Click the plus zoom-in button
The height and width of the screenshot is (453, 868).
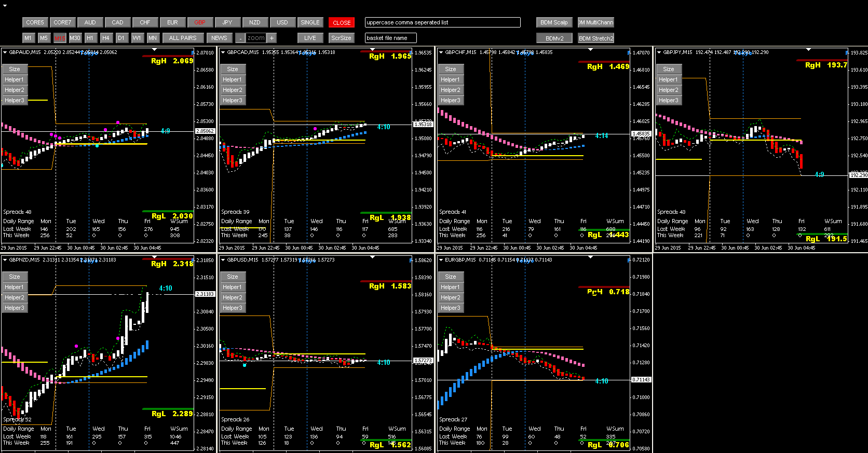click(272, 38)
